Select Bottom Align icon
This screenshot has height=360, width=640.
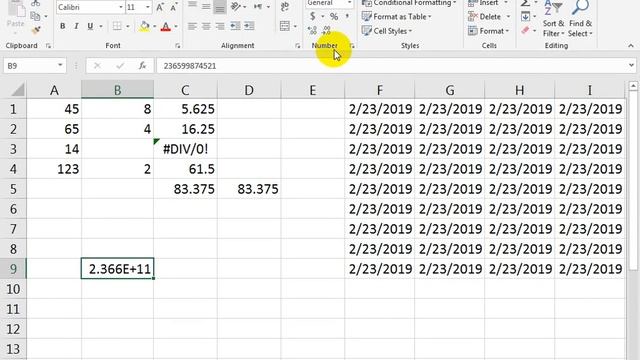[220, 6]
